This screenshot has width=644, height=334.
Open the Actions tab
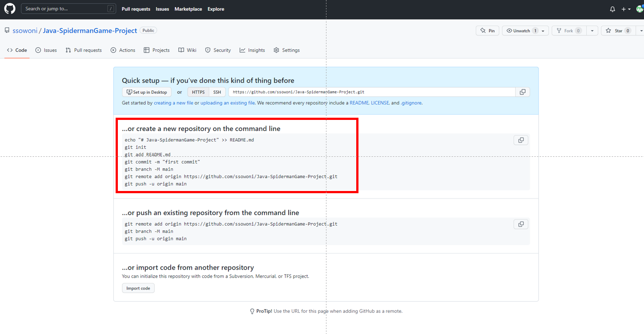click(x=123, y=50)
